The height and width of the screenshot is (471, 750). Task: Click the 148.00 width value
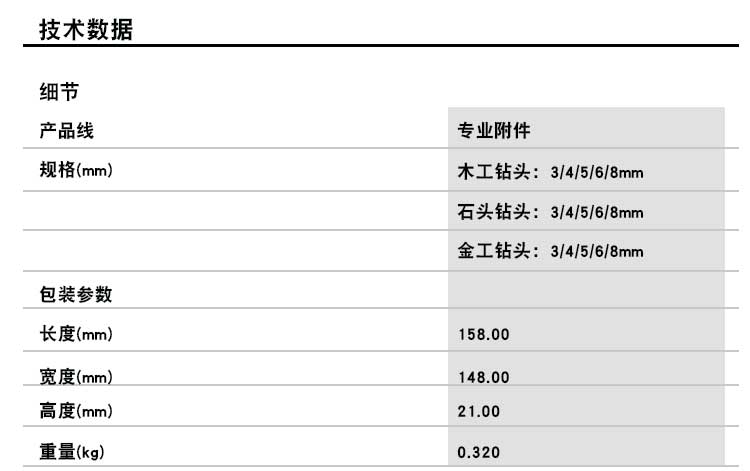(483, 378)
